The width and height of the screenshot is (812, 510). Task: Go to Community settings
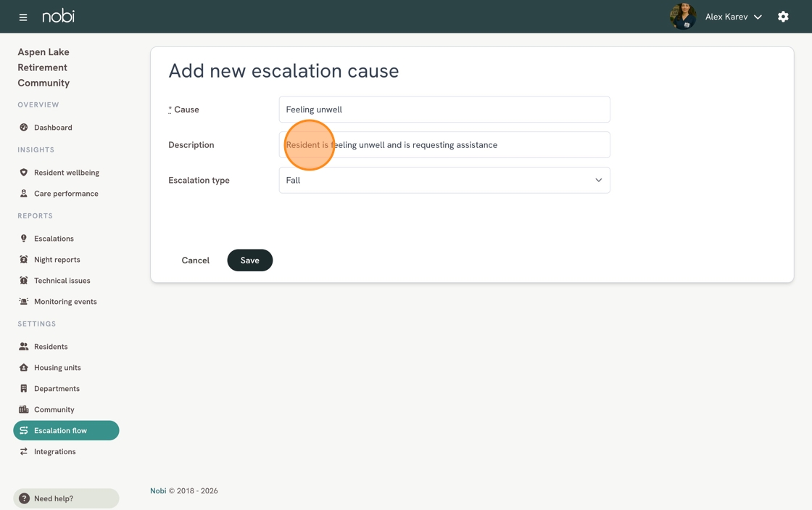point(54,409)
